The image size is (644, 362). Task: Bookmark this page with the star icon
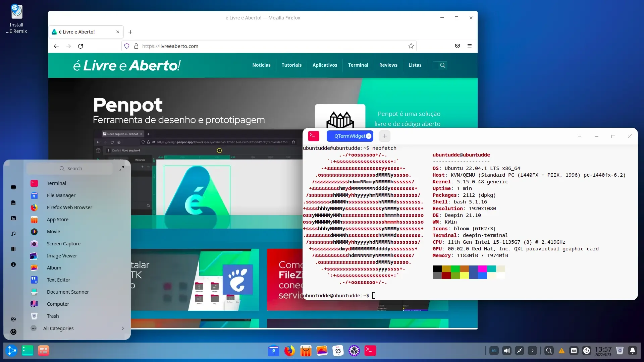(x=411, y=46)
